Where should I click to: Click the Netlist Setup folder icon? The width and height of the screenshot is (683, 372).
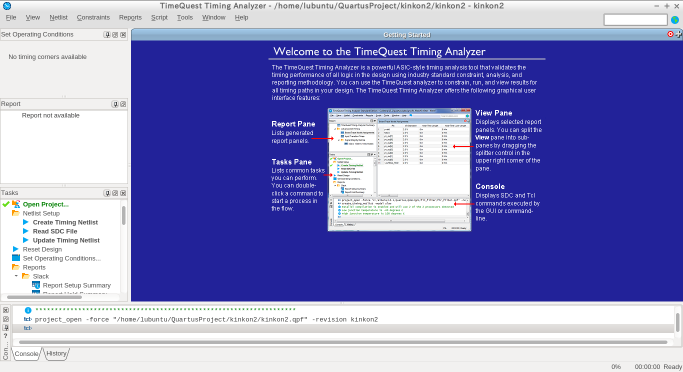pyautogui.click(x=16, y=213)
